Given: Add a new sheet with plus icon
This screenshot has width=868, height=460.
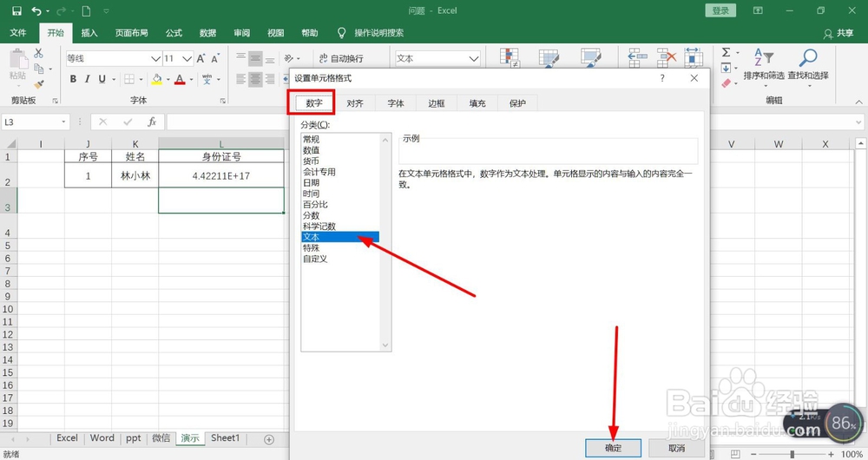Looking at the screenshot, I should pyautogui.click(x=269, y=439).
